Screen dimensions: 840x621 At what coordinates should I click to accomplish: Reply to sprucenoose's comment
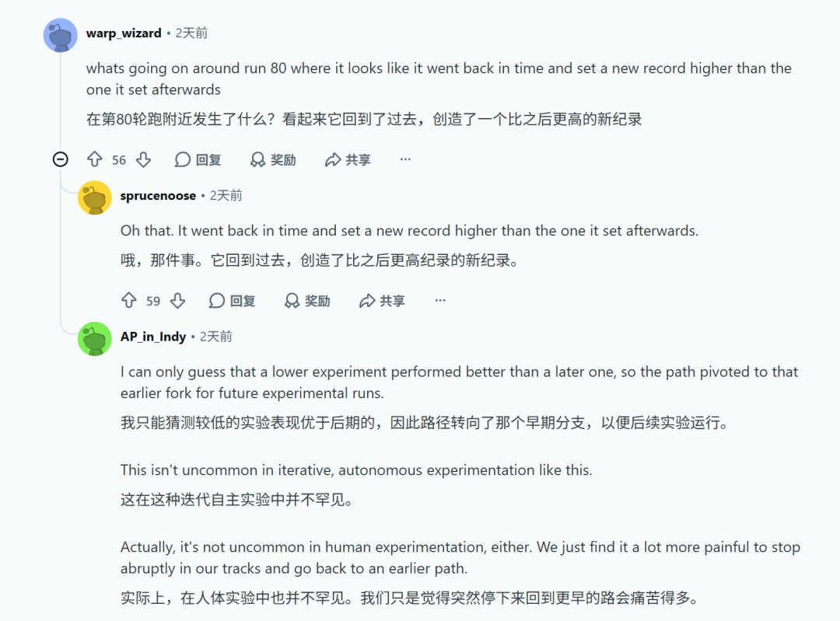pos(232,300)
